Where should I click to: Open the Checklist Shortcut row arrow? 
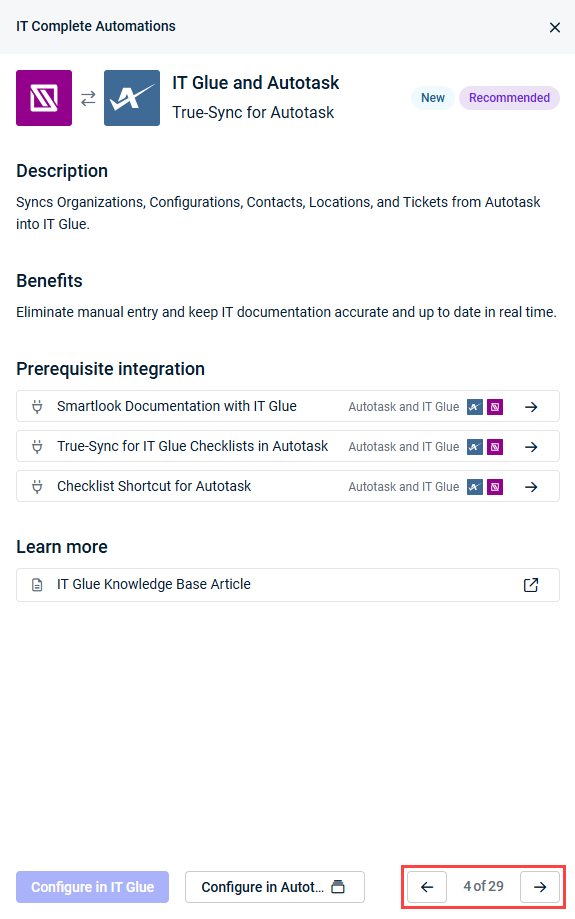(531, 486)
